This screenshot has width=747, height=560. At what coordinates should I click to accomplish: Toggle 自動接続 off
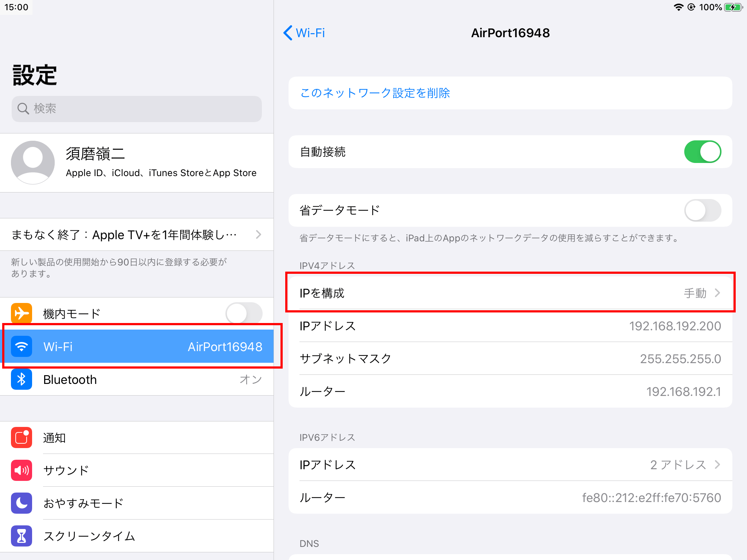tap(702, 152)
